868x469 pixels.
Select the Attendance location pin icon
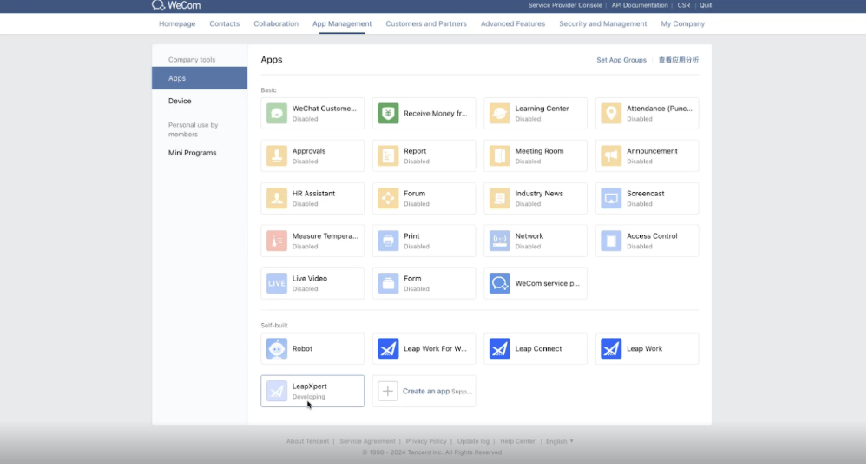click(x=611, y=114)
